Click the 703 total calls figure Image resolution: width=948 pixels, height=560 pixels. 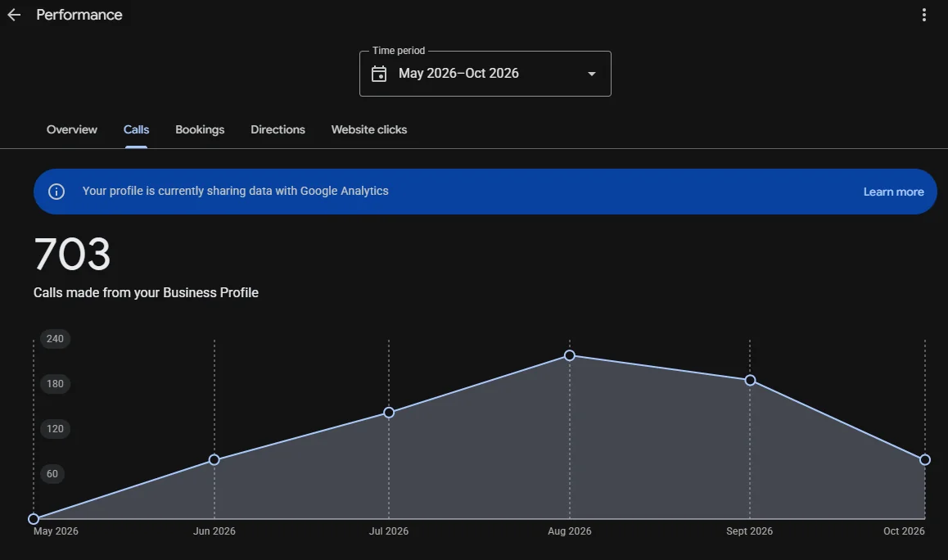click(x=72, y=254)
